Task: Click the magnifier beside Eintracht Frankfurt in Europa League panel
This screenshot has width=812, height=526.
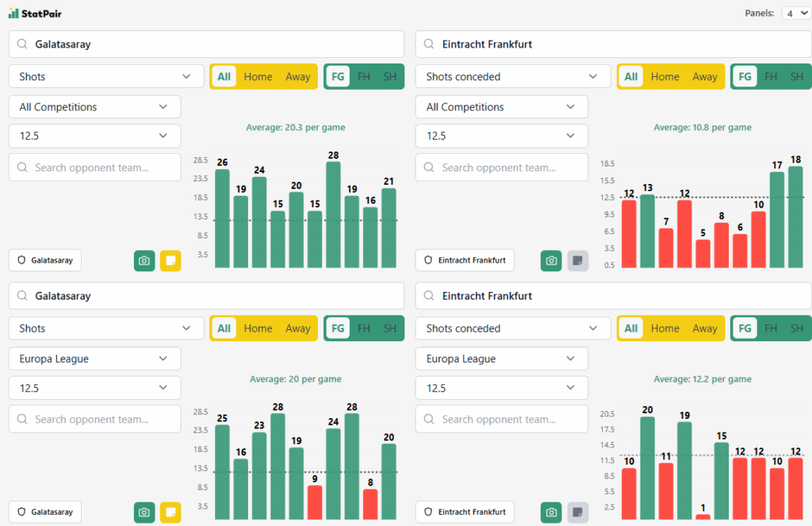Action: tap(429, 296)
